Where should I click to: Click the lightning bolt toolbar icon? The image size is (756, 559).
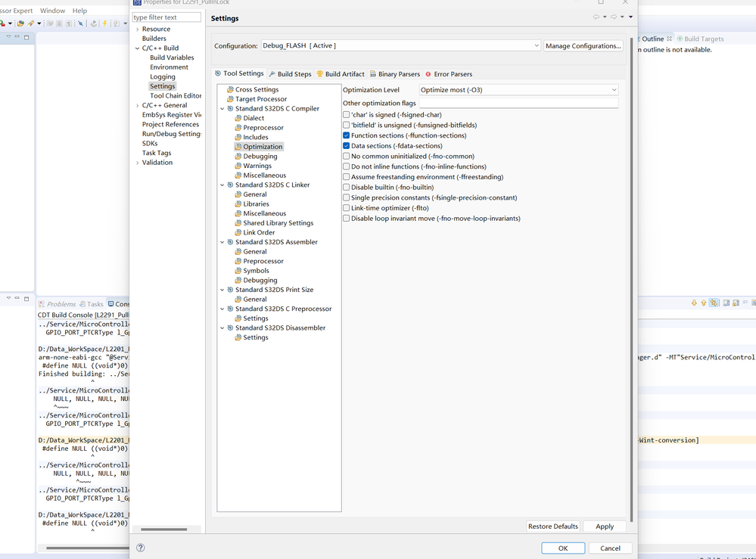coord(104,23)
